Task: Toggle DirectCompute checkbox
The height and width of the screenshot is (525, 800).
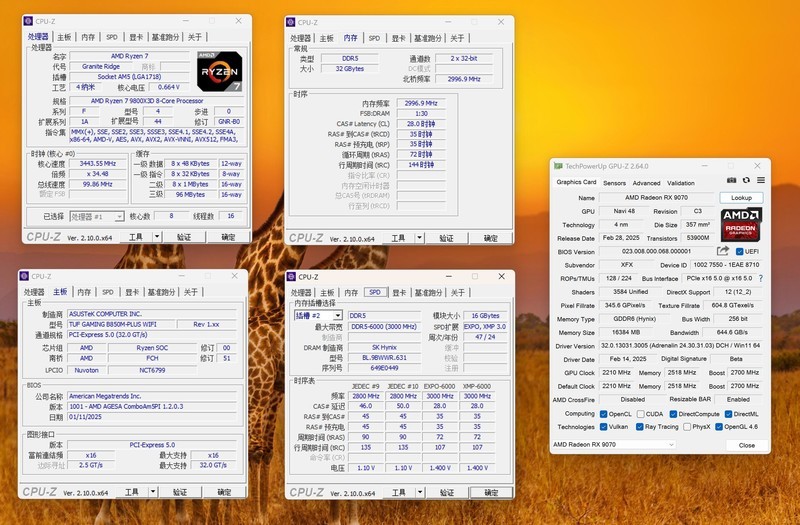Action: 673,414
